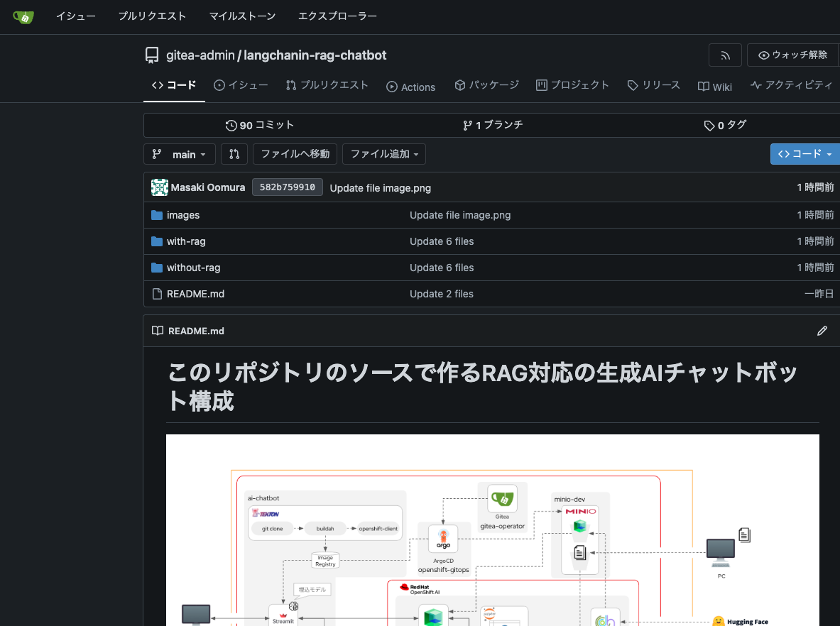Open the gitea-admin owner link
Viewport: 840px width, 626px height.
pos(200,55)
